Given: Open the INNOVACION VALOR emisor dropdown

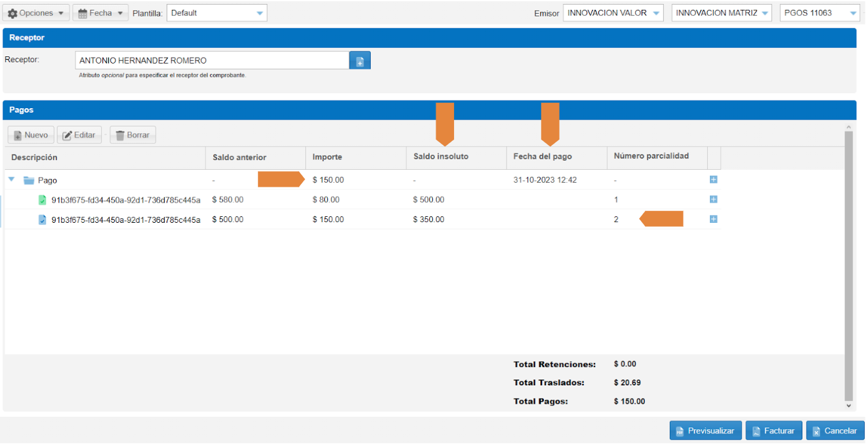Looking at the screenshot, I should (x=613, y=13).
